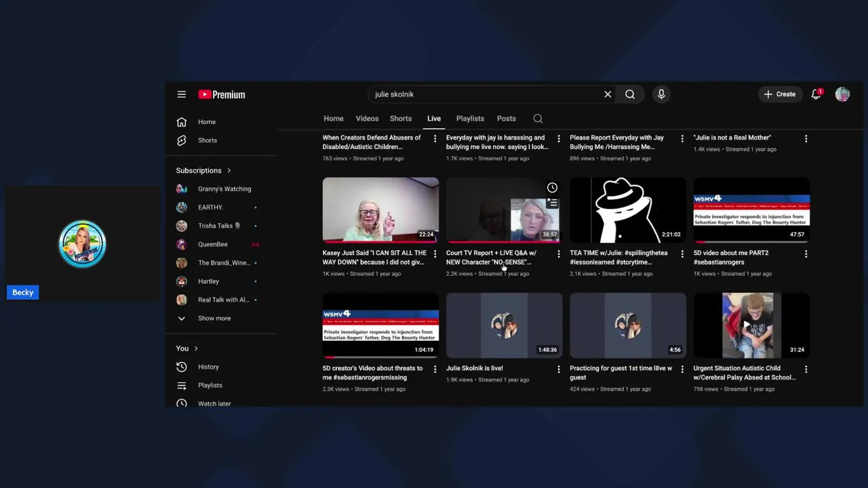Viewport: 868px width, 488px height.
Task: Open options for 'TEA TIME w/Julie' video
Action: click(x=682, y=253)
